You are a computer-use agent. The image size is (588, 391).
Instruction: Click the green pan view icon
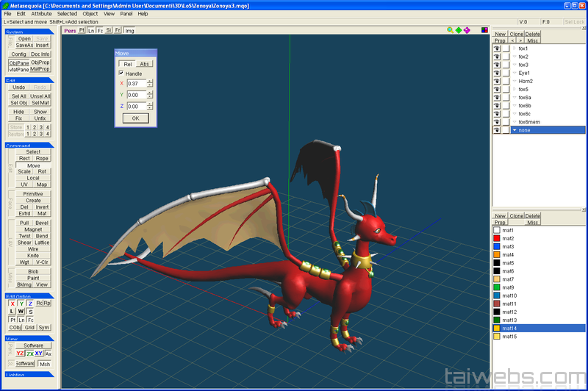click(x=459, y=30)
